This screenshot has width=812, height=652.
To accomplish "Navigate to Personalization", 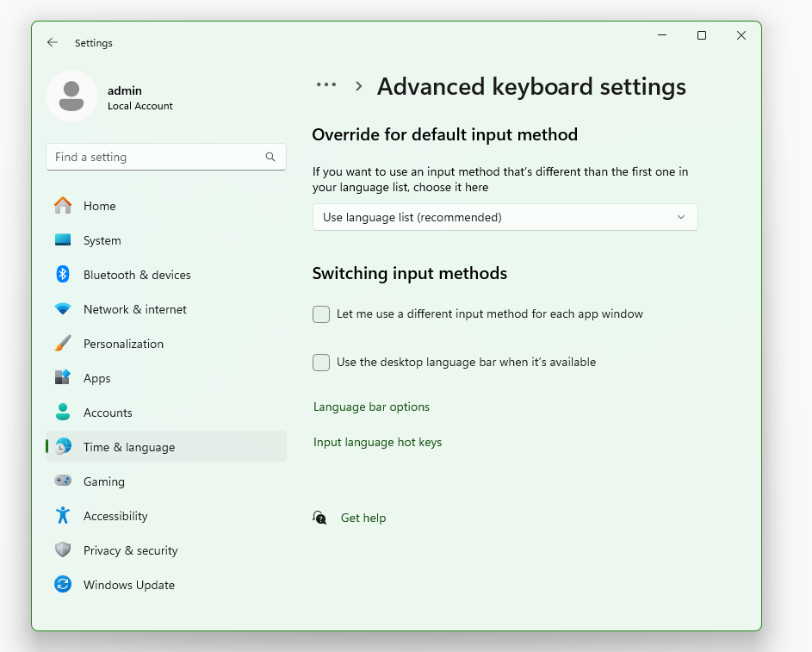I will pyautogui.click(x=165, y=344).
